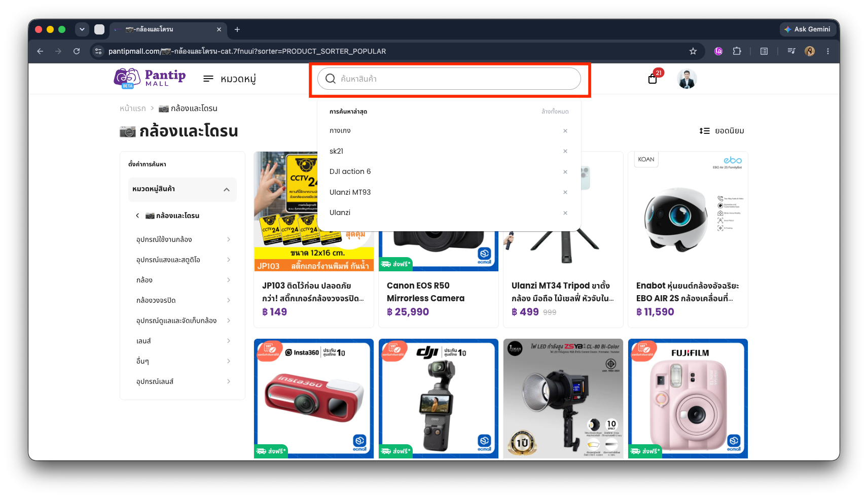Open JP103 CCTV sticker product title
This screenshot has height=498, width=868.
[x=313, y=292]
